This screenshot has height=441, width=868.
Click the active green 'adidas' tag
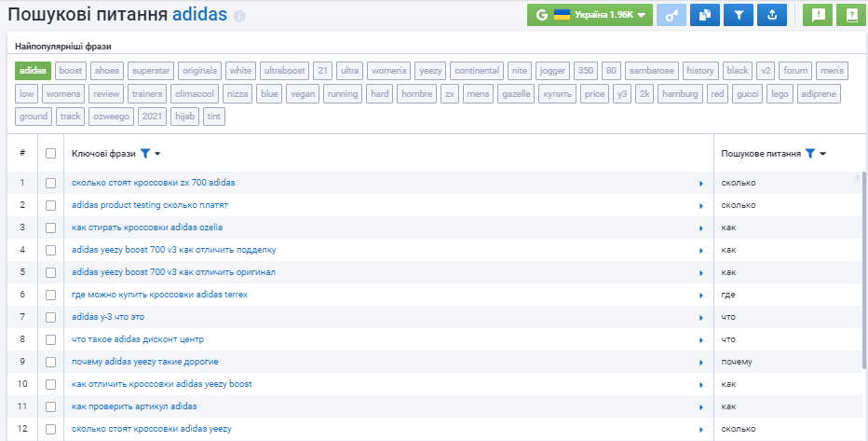point(33,70)
